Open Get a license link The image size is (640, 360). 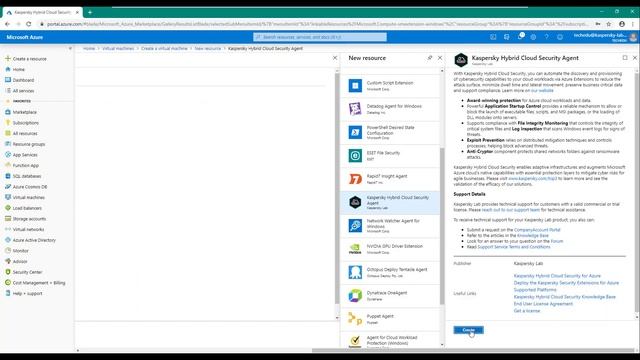[527, 311]
